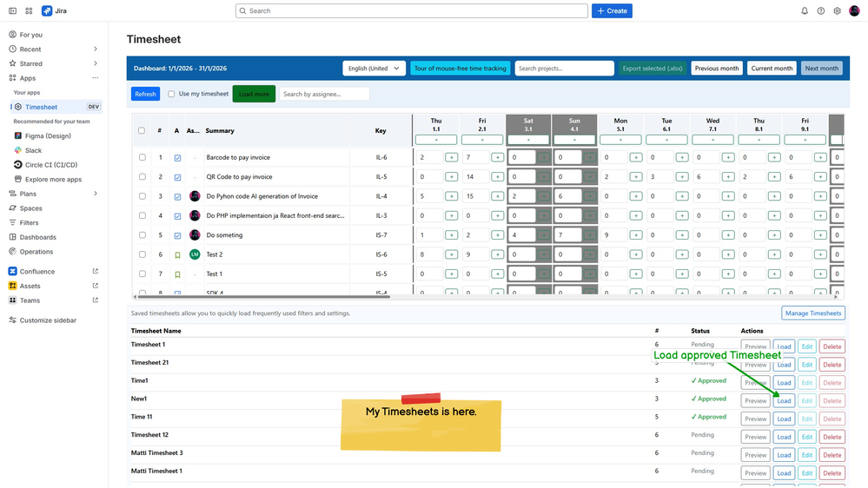This screenshot has height=488, width=868.
Task: Click the Customize sidebar icon
Action: 12,320
